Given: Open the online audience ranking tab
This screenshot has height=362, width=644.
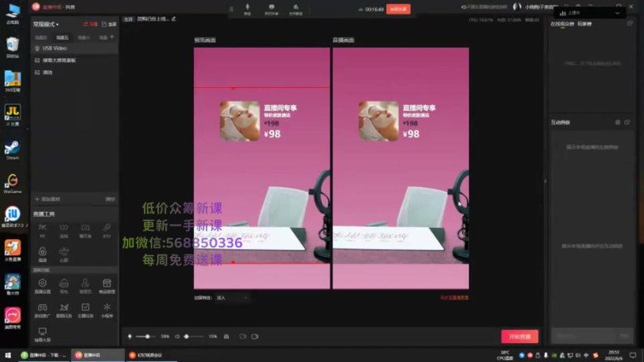Looking at the screenshot, I should coord(562,23).
